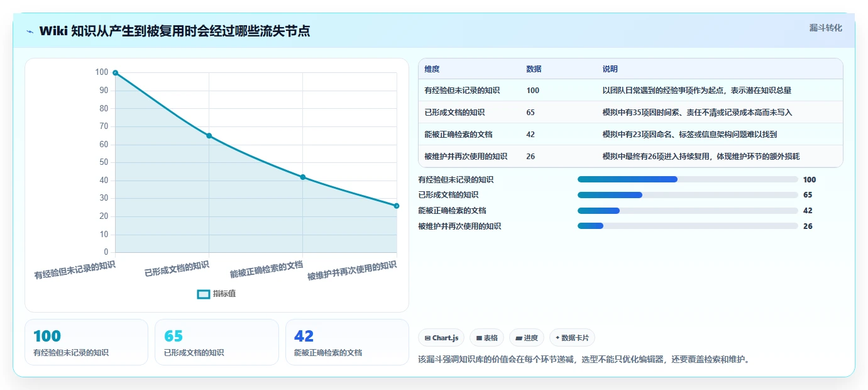The width and height of the screenshot is (868, 390).
Task: Click the 数据 column header
Action: [534, 69]
